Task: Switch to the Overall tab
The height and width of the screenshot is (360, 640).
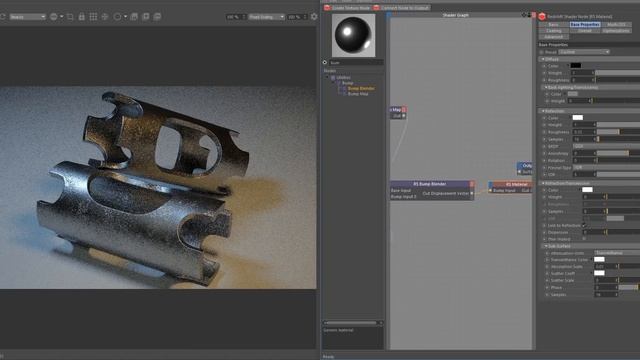Action: click(x=585, y=31)
